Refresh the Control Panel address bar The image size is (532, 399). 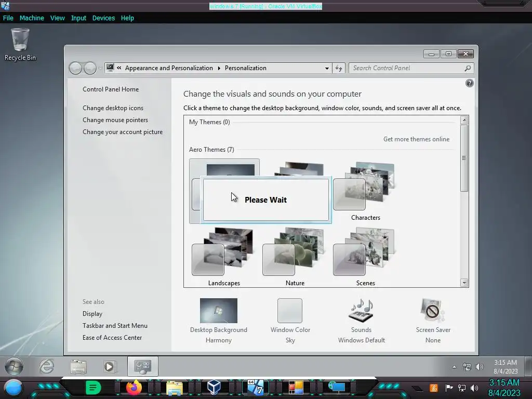click(339, 68)
